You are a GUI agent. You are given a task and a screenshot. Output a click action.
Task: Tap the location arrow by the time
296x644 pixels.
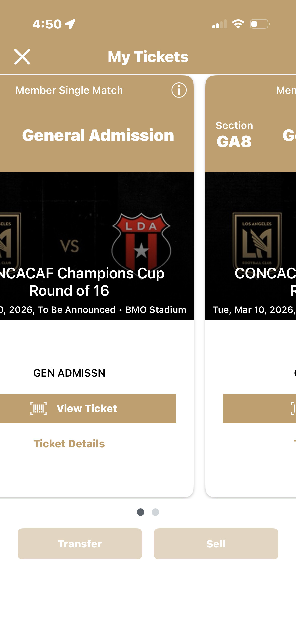(70, 24)
